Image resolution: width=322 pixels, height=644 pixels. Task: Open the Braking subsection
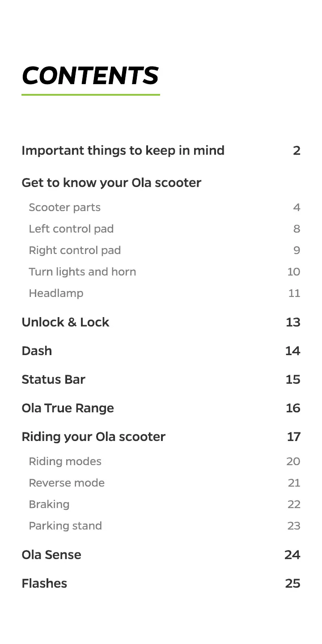pyautogui.click(x=49, y=504)
